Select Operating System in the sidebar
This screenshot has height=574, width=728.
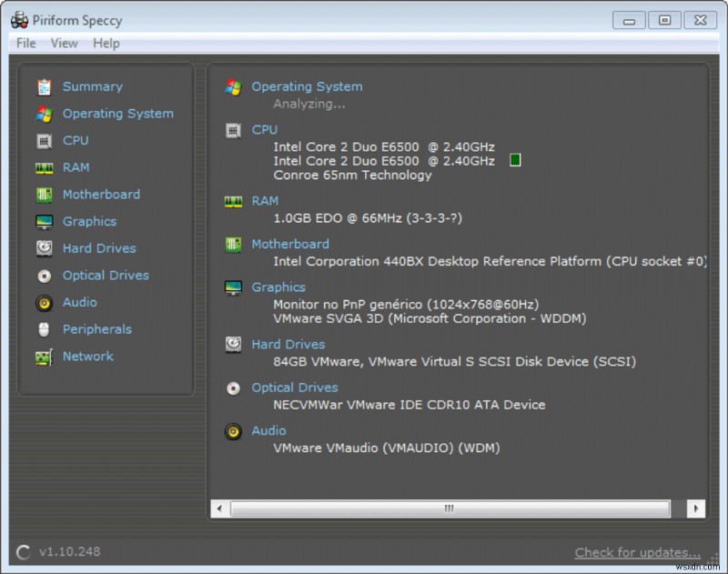118,114
